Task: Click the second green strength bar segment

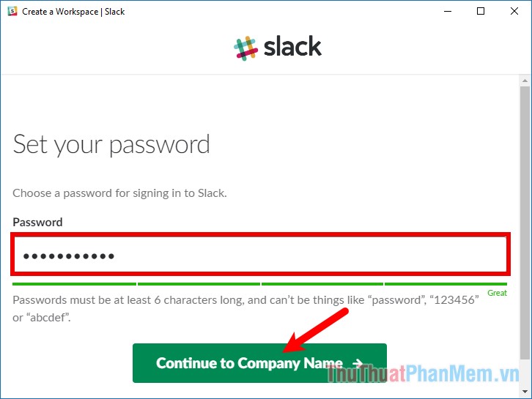Action: click(x=199, y=284)
